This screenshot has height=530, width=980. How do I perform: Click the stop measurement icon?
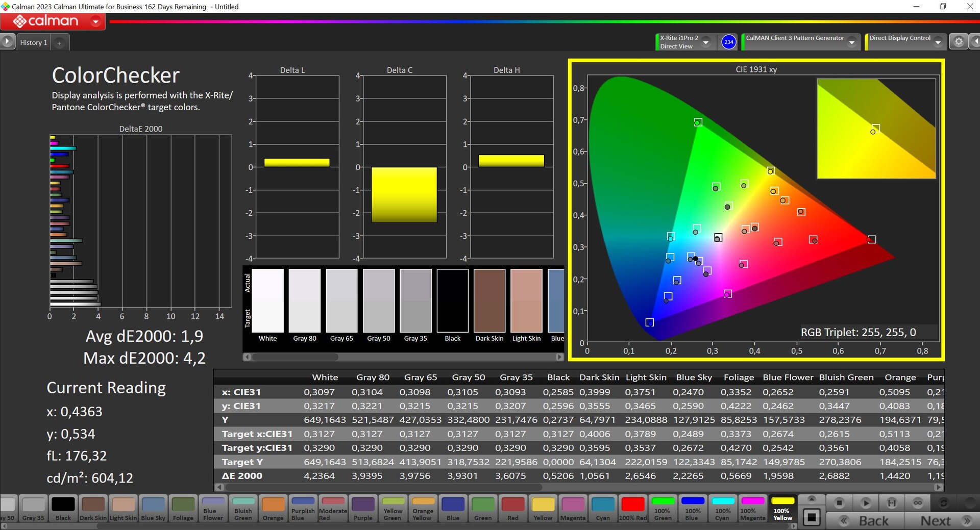(x=839, y=503)
